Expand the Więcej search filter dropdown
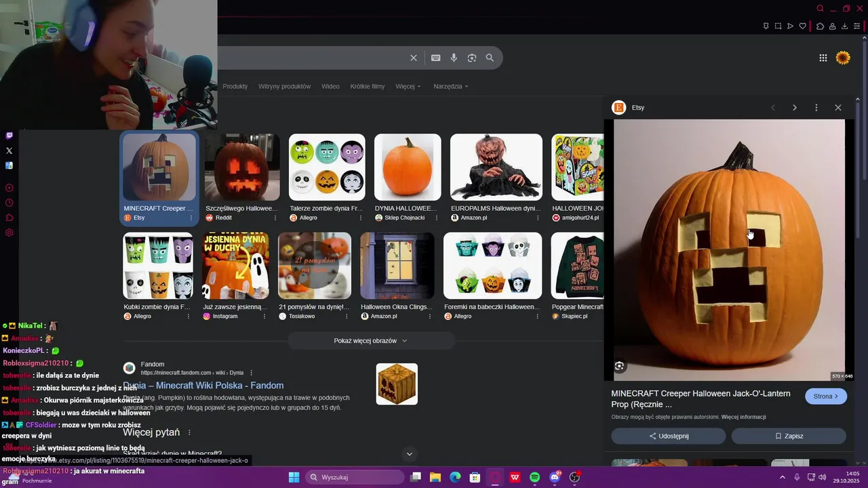The height and width of the screenshot is (488, 868). click(x=408, y=86)
